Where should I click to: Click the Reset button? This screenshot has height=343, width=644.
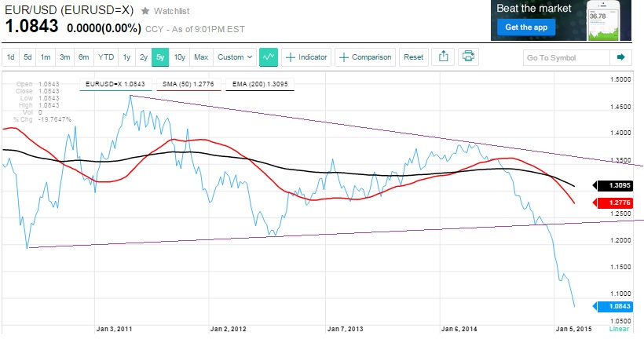click(x=413, y=57)
